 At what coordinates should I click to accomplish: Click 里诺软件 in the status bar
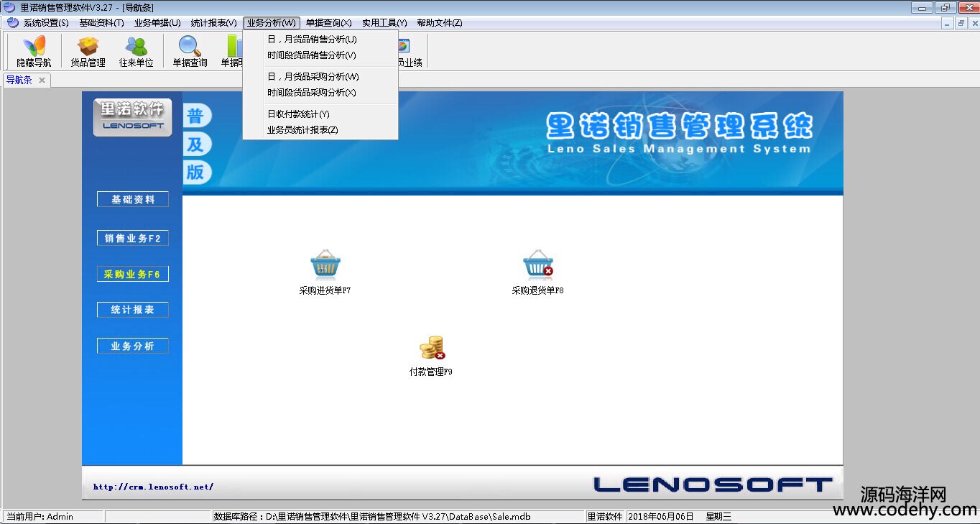click(605, 516)
